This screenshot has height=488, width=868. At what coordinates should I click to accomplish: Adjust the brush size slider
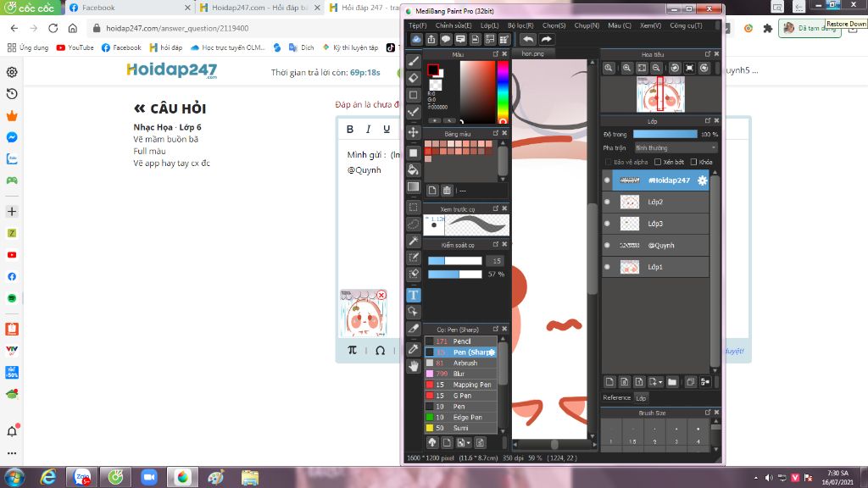[x=455, y=261]
